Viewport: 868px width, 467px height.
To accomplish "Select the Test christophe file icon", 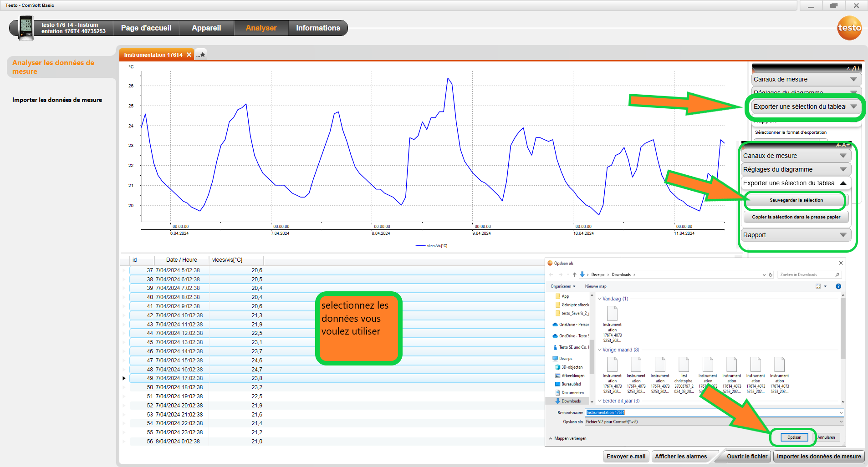I will (x=684, y=365).
